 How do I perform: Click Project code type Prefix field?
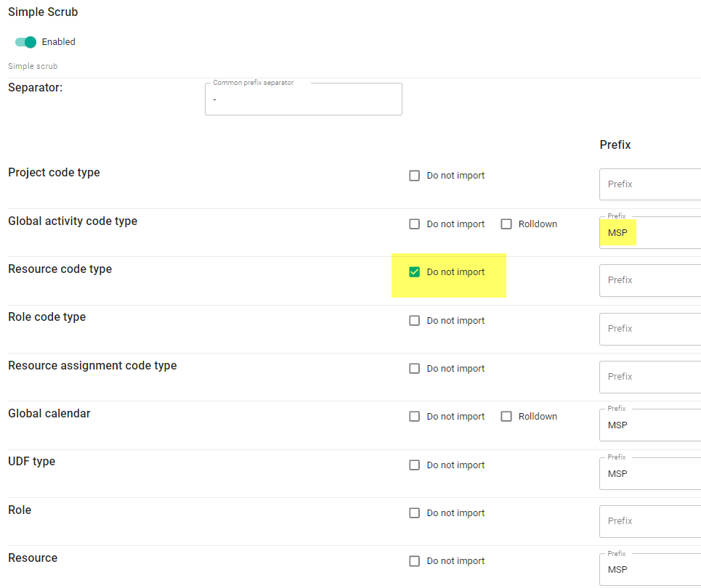pos(650,184)
